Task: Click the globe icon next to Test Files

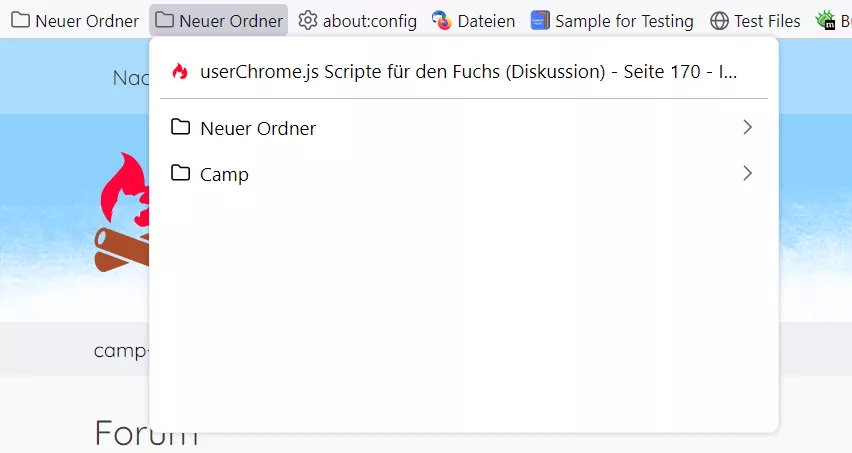Action: coord(719,21)
